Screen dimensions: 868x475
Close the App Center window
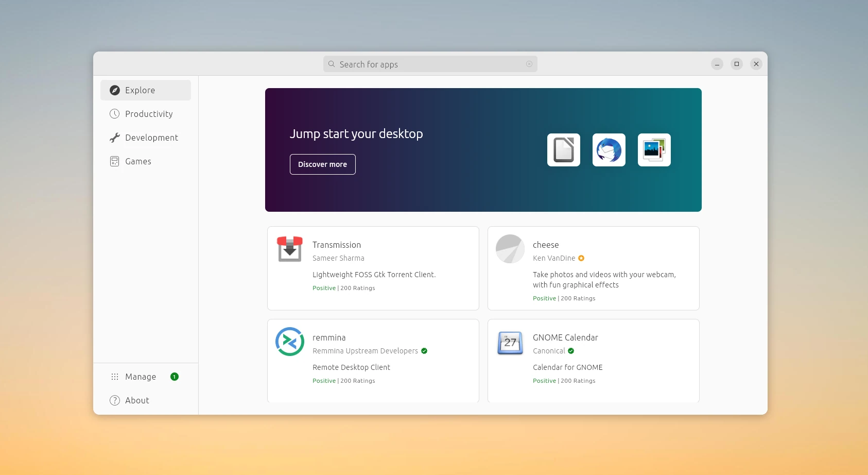[756, 64]
